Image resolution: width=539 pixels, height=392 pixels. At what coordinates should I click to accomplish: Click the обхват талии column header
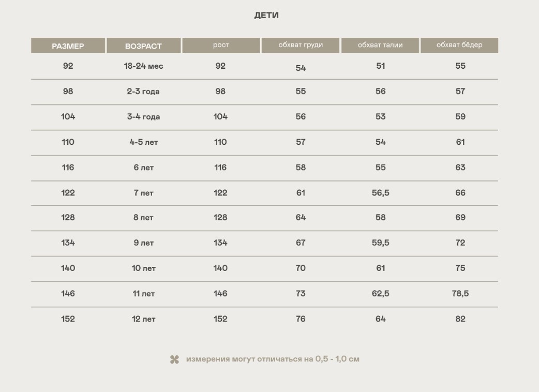pyautogui.click(x=380, y=46)
